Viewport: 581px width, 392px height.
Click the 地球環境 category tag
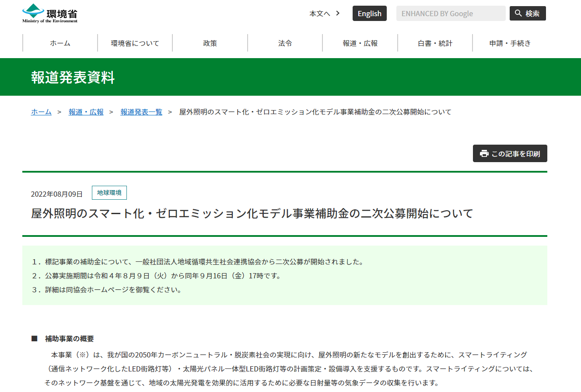click(109, 193)
